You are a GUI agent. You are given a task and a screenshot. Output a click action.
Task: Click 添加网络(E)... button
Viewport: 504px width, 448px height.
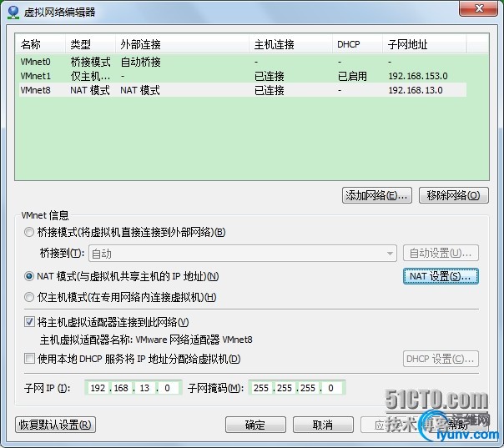click(x=377, y=195)
